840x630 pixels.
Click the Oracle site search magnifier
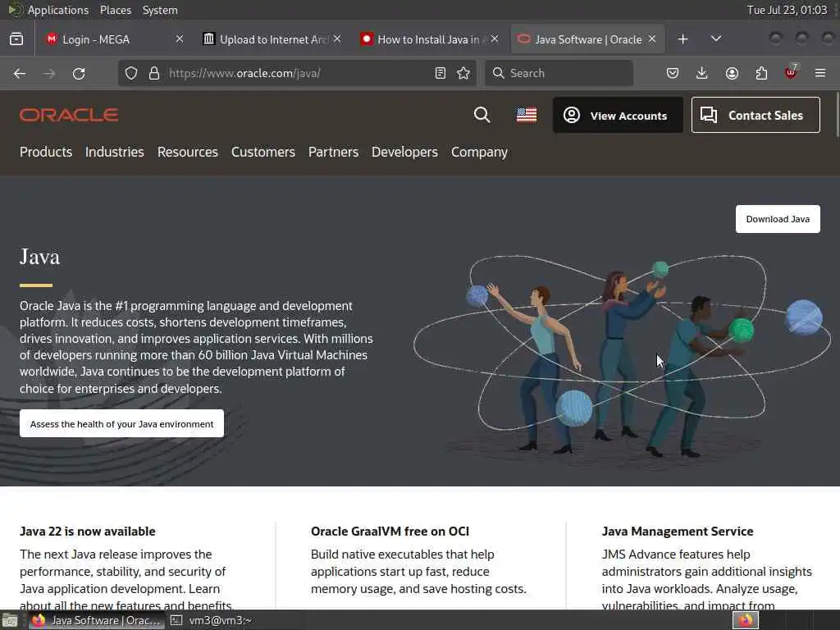tap(482, 115)
